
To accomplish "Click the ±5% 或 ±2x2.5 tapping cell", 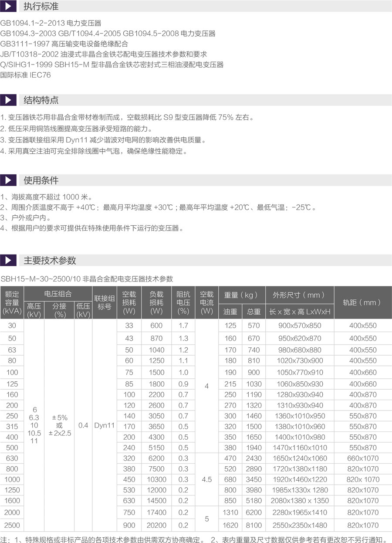I will [59, 425].
